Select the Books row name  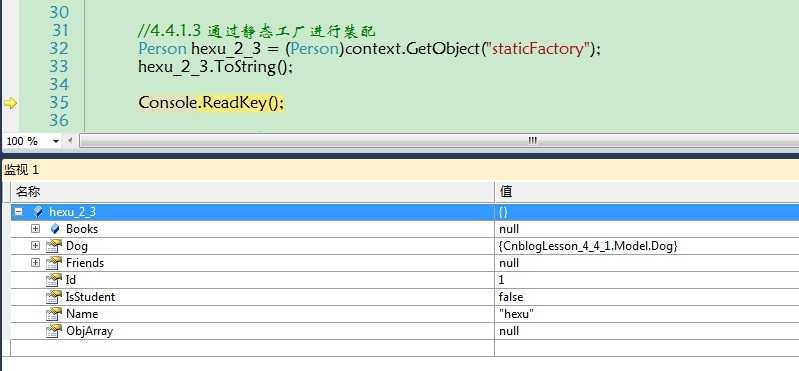pyautogui.click(x=82, y=229)
